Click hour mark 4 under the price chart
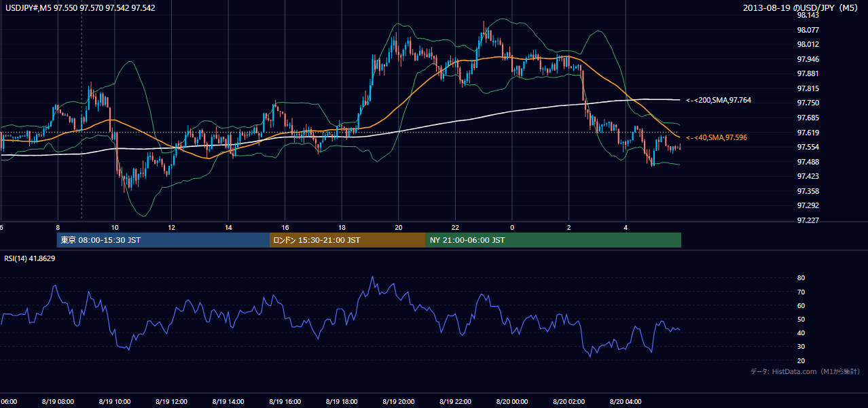Image resolution: width=868 pixels, height=408 pixels. point(626,227)
